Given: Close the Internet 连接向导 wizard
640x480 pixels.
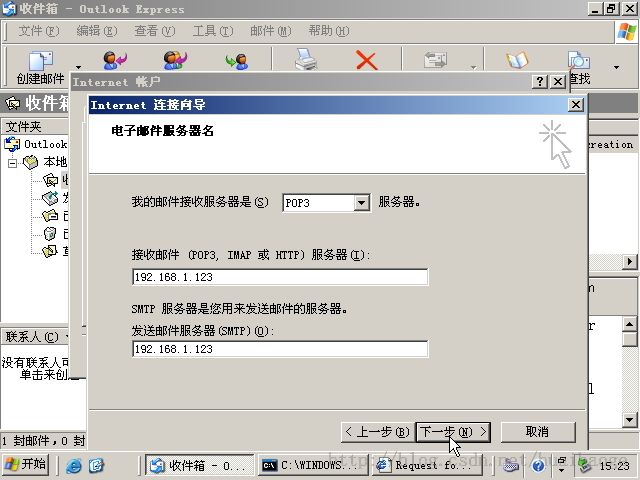Looking at the screenshot, I should tap(576, 105).
